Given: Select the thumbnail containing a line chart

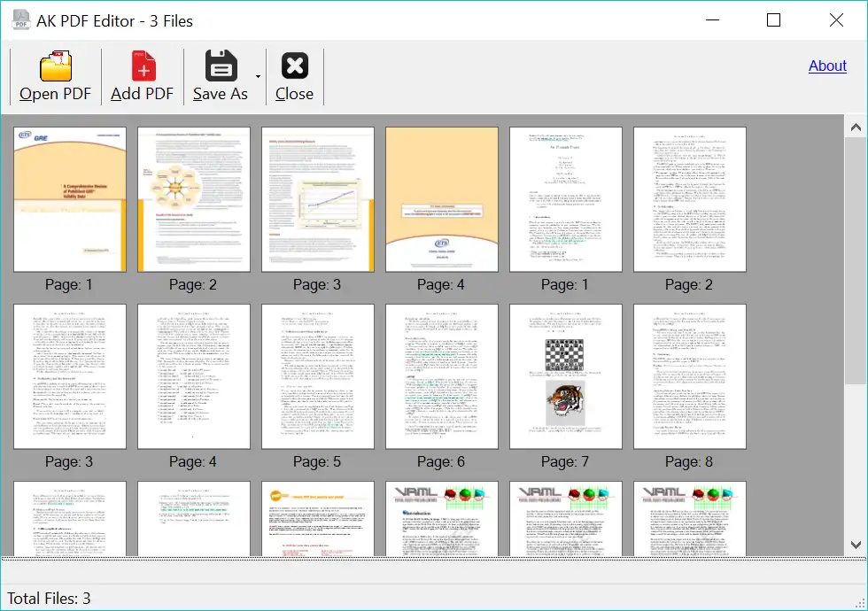Looking at the screenshot, I should (x=318, y=199).
